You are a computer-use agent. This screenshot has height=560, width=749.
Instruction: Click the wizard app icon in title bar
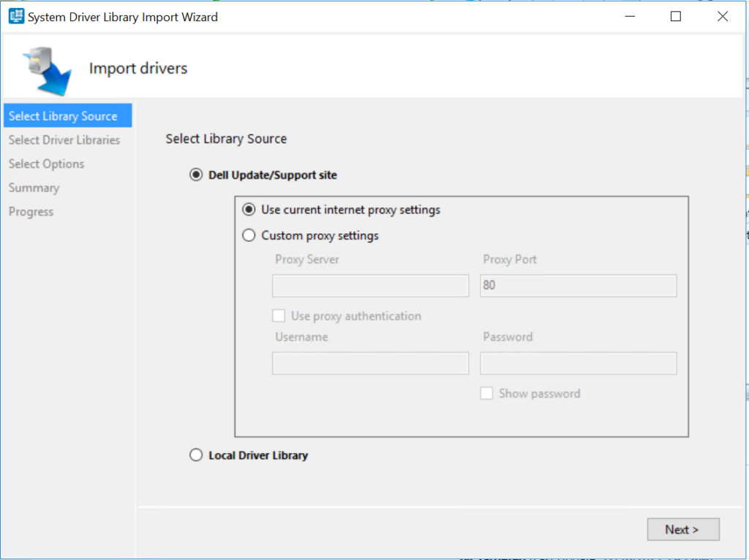[16, 17]
